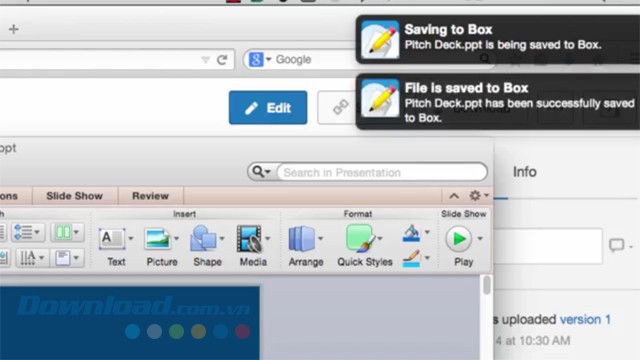Viewport: 640px width, 360px height.
Task: Click the bulleted list button
Action: (x=28, y=232)
